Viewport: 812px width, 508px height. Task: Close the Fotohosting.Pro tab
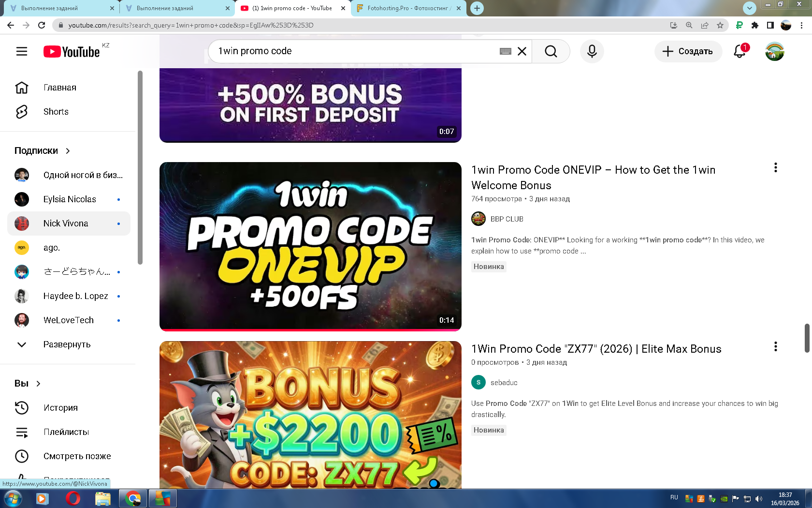click(459, 8)
